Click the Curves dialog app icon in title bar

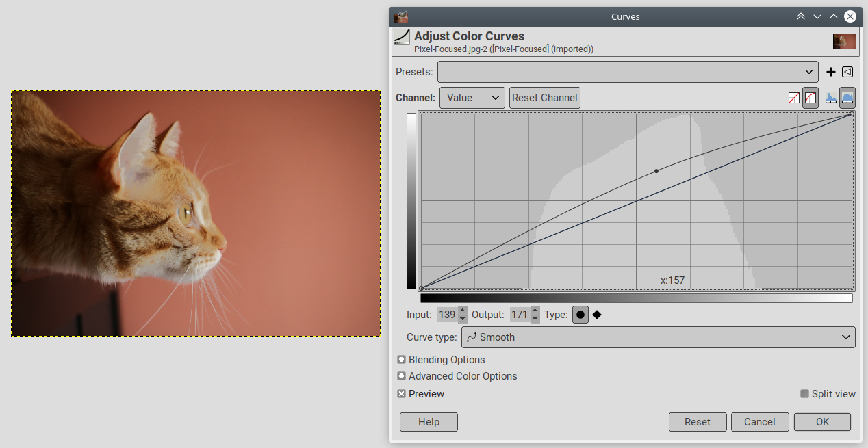tap(401, 16)
